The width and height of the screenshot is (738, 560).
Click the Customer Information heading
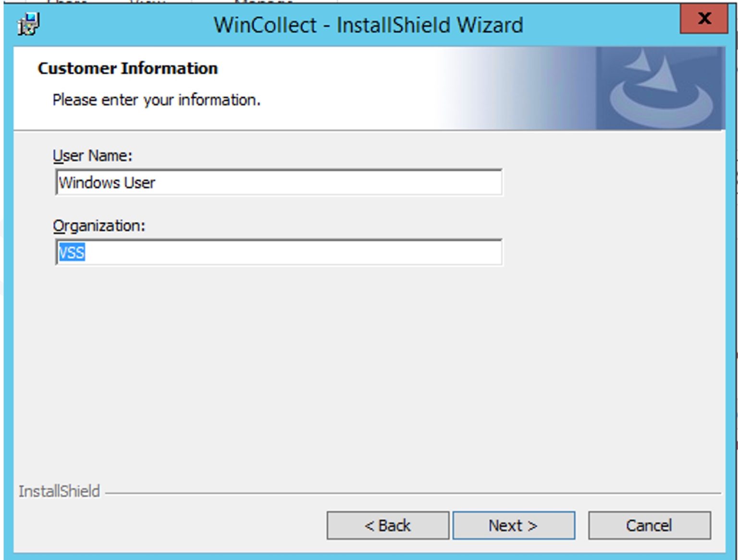(x=128, y=68)
